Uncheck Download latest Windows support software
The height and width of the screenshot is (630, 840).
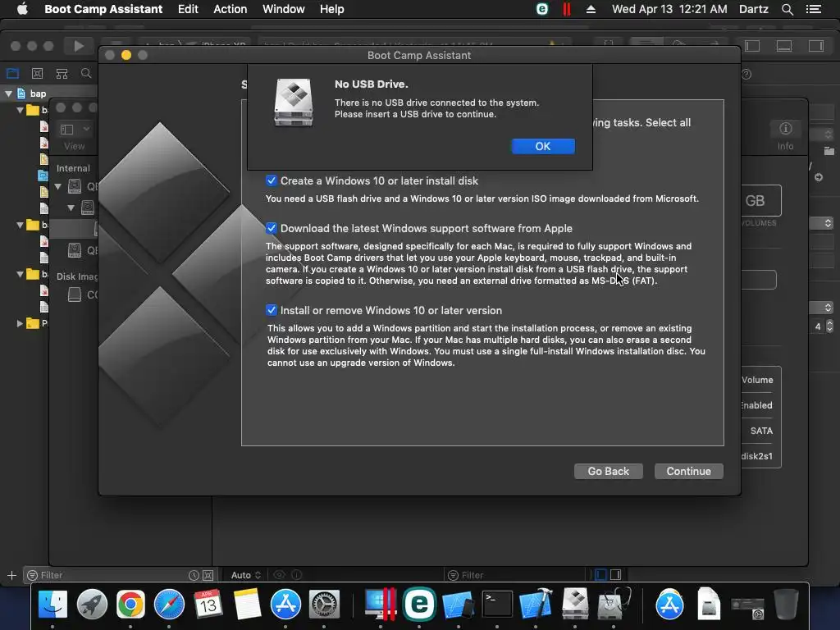click(x=271, y=228)
